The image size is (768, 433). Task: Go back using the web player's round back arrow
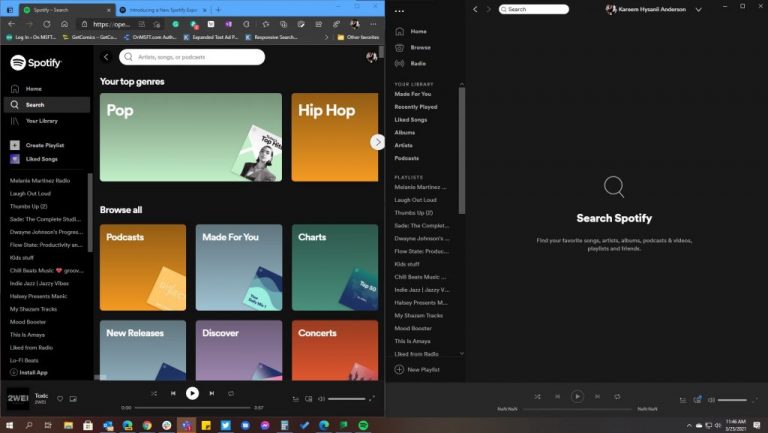click(x=106, y=57)
